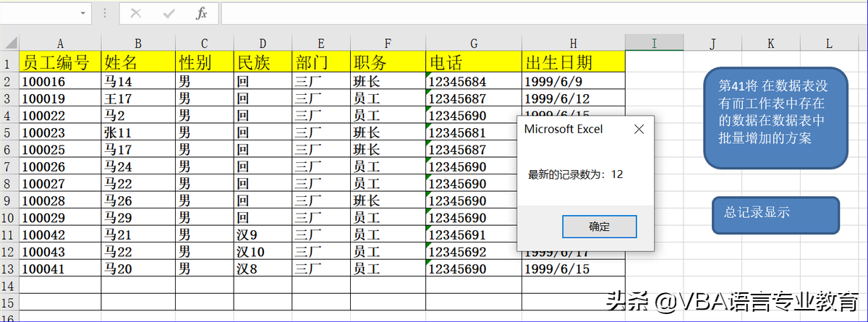Select phone cell 12345691
The width and height of the screenshot is (868, 322).
[x=474, y=234]
